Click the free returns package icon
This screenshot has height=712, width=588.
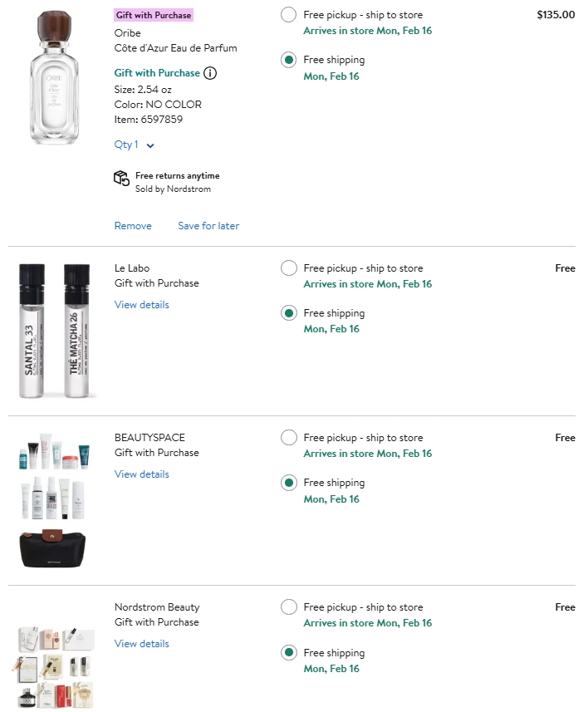point(121,178)
